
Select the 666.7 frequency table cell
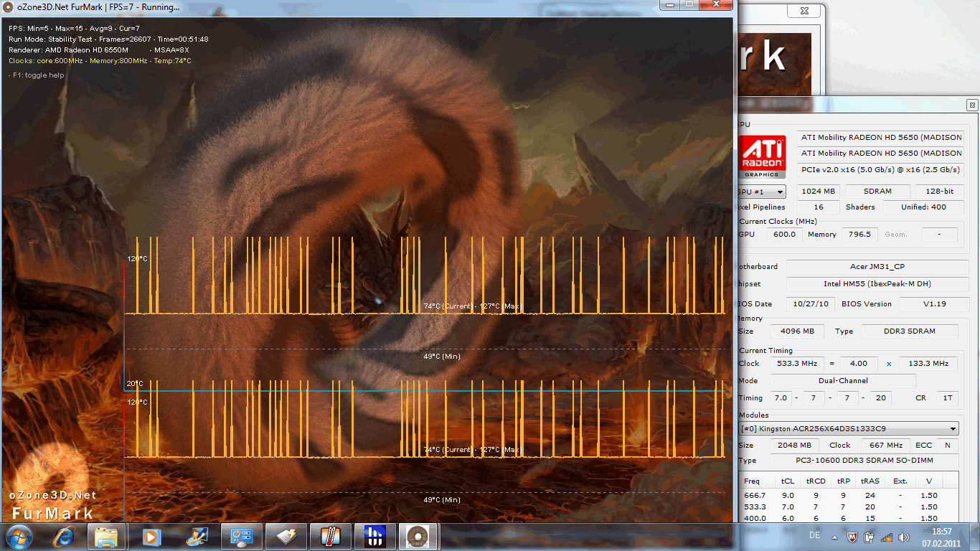pos(755,495)
